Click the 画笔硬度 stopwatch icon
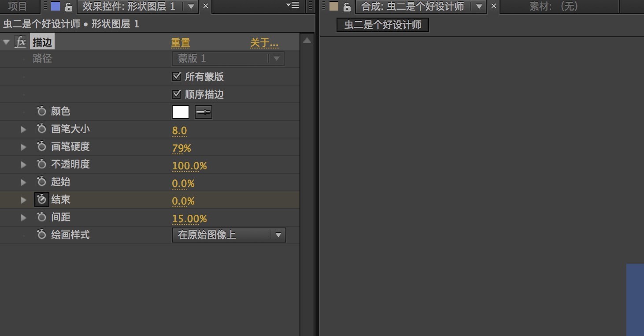The width and height of the screenshot is (644, 336). (x=41, y=146)
